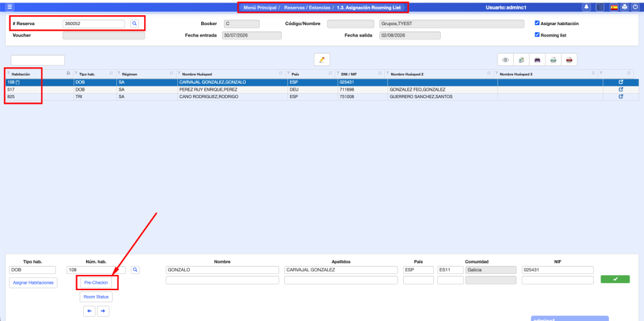Screen dimensions: 644x321
Task: Toggle Rooming list checkbox
Action: (x=537, y=35)
